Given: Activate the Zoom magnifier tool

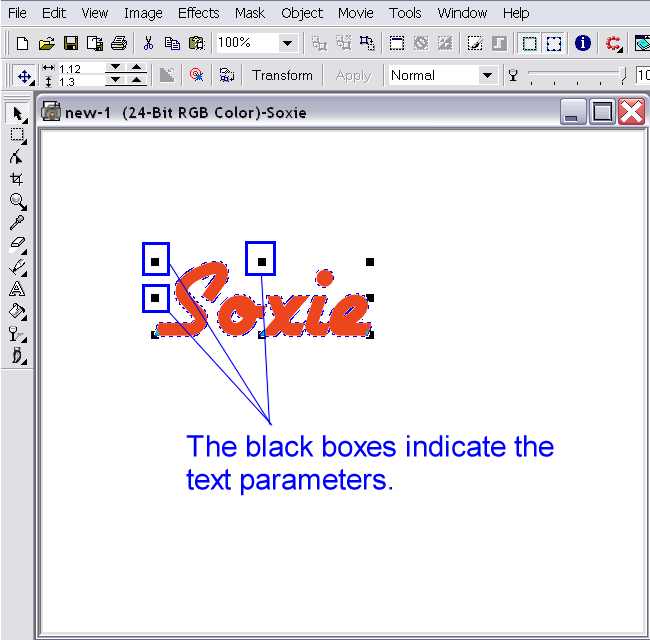Looking at the screenshot, I should (17, 201).
